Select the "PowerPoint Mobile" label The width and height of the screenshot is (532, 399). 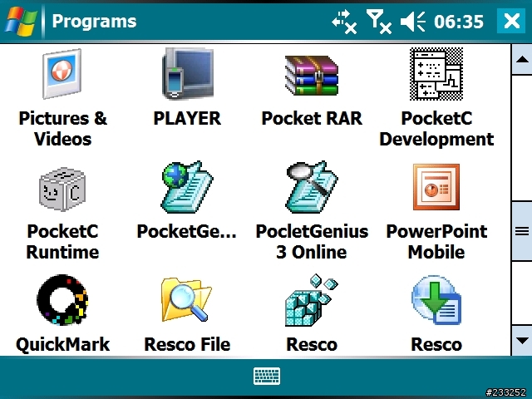[x=436, y=242]
